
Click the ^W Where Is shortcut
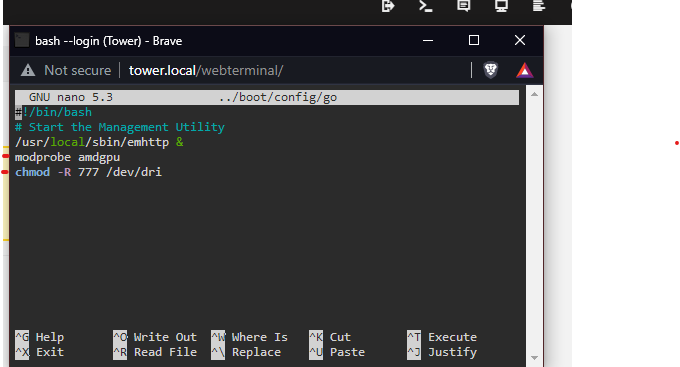coord(249,337)
